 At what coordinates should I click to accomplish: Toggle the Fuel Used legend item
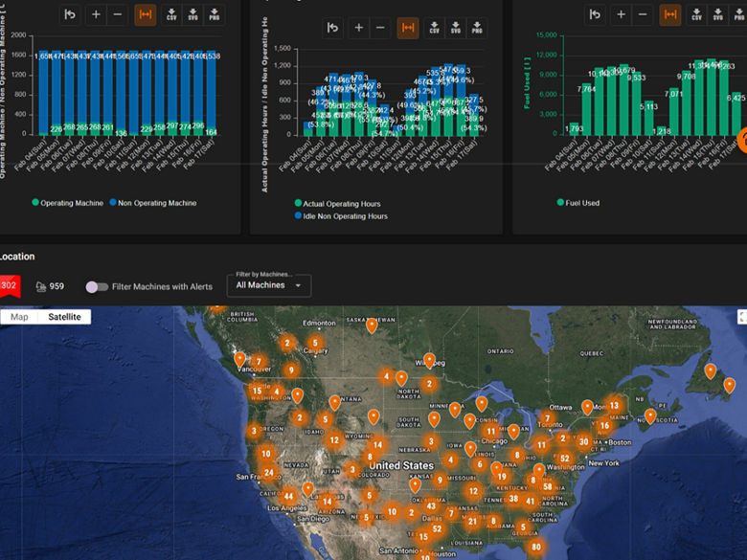pyautogui.click(x=578, y=203)
